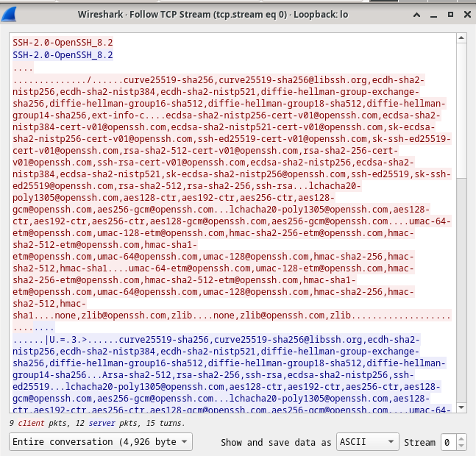
Task: Increment the Stream number spinner
Action: click(461, 438)
